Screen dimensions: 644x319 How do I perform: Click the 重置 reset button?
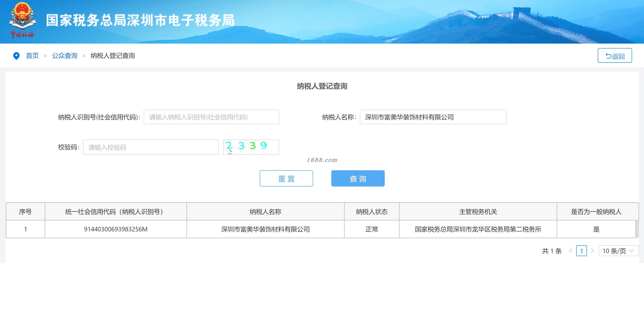286,178
